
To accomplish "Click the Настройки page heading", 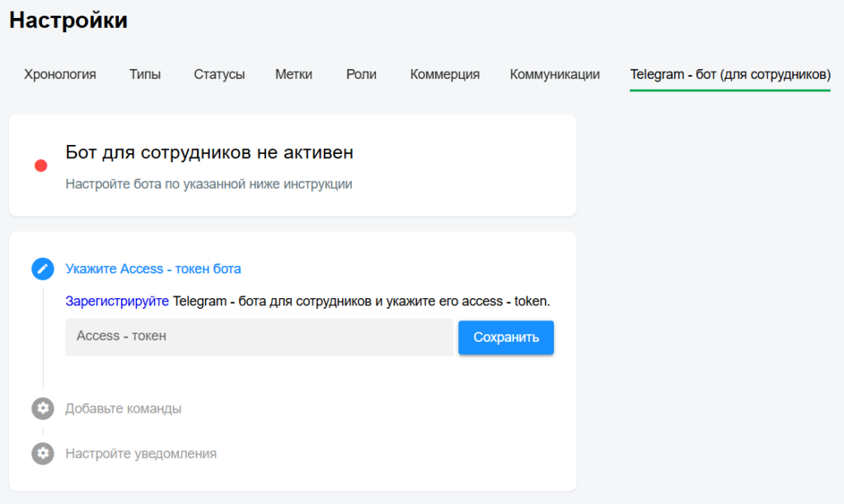I will pos(68,21).
